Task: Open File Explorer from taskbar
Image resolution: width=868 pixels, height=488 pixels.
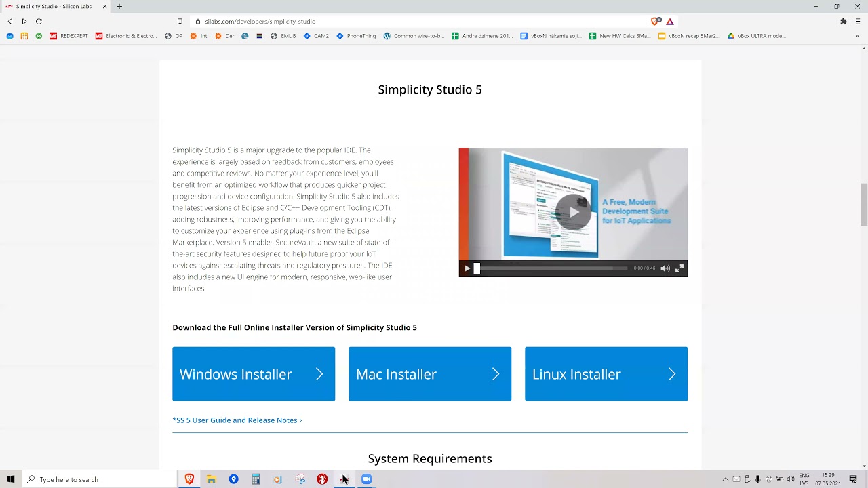Action: [x=212, y=479]
